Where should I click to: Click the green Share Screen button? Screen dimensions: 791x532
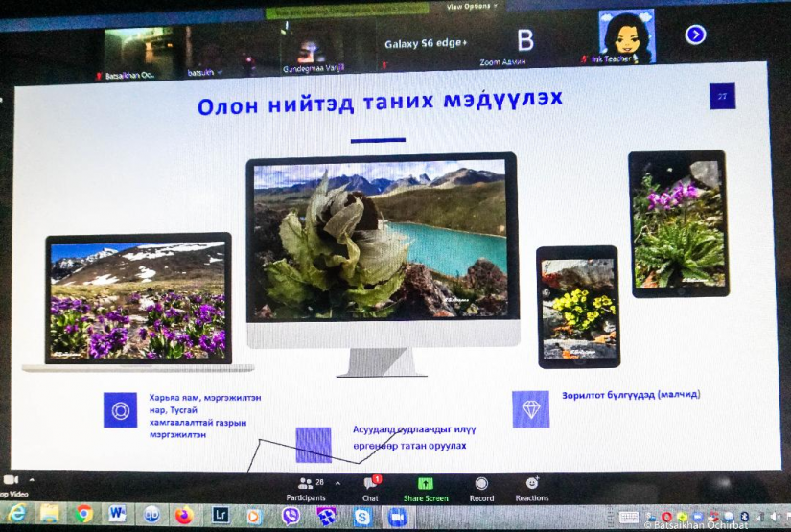pyautogui.click(x=426, y=490)
